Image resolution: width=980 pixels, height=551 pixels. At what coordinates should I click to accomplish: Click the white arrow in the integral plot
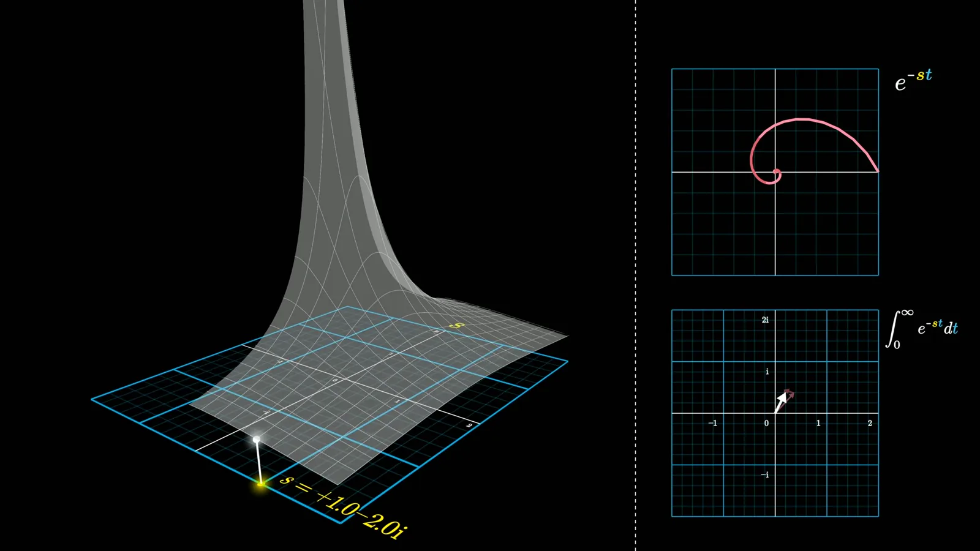(x=781, y=403)
